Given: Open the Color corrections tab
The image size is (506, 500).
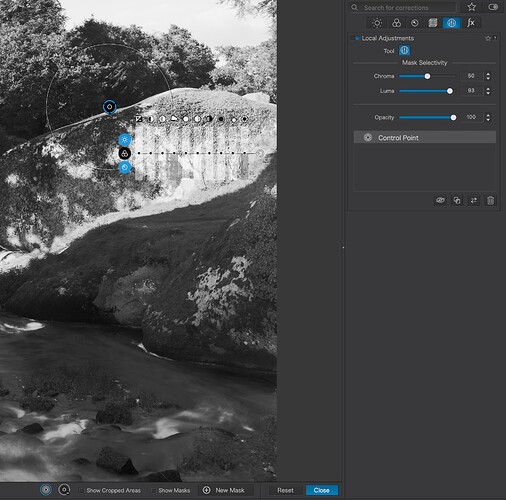Looking at the screenshot, I should tap(396, 23).
